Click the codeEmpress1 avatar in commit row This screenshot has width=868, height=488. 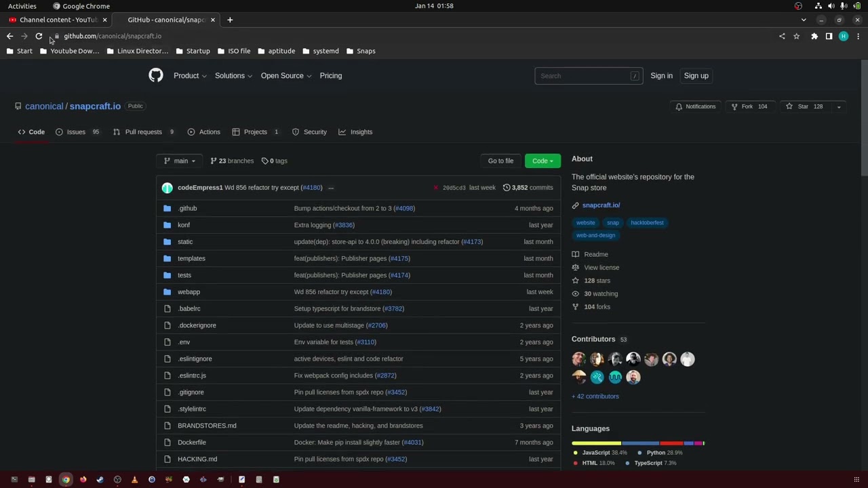[167, 188]
